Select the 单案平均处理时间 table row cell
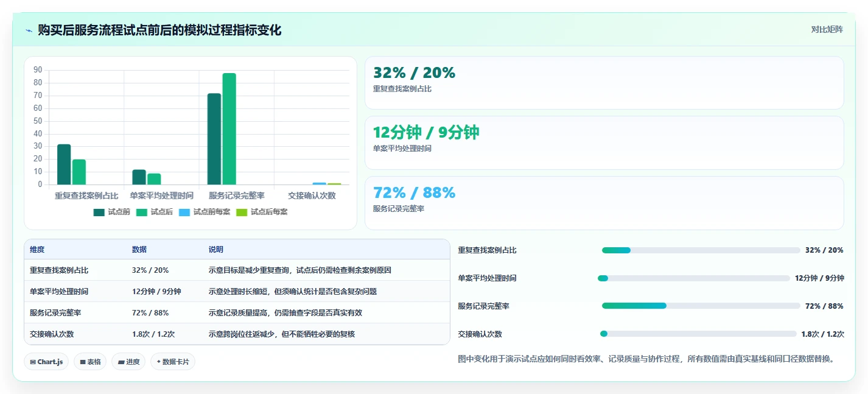This screenshot has height=394, width=868. (59, 292)
